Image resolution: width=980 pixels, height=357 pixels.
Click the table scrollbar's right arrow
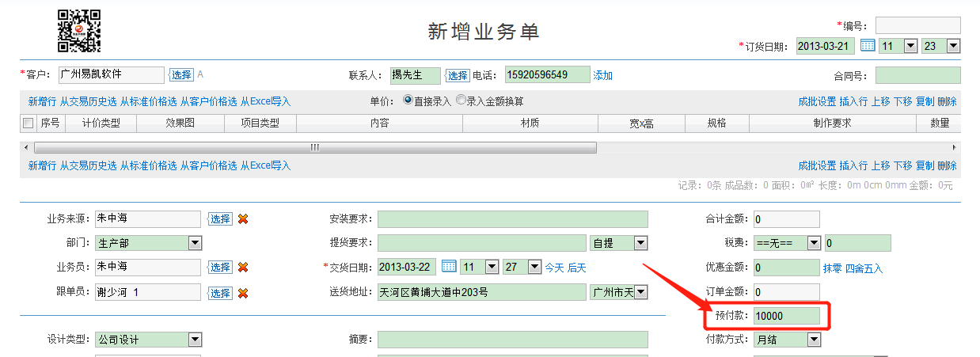click(x=954, y=148)
